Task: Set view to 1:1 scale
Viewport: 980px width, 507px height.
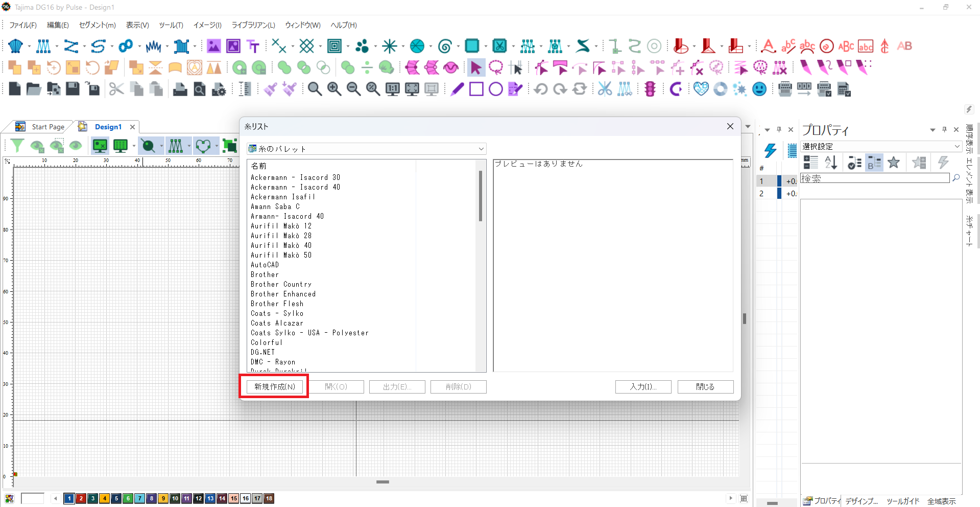Action: (392, 89)
